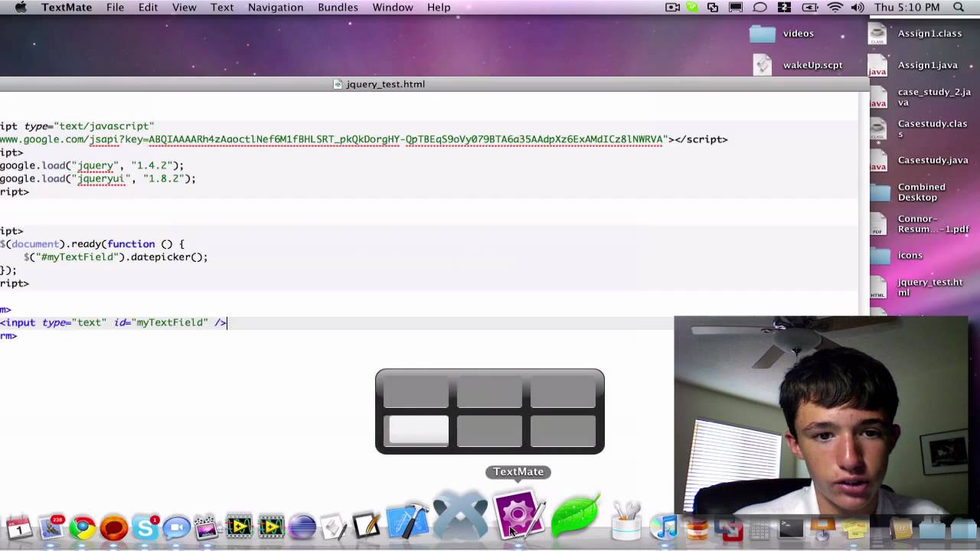The width and height of the screenshot is (980, 551).
Task: Open the red speech bubble app in Dock
Action: click(x=114, y=527)
